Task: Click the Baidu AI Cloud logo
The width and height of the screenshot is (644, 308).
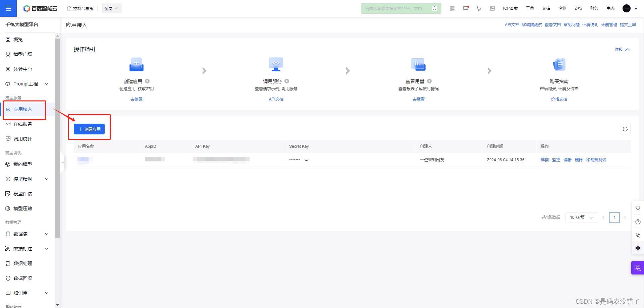Action: tap(40, 8)
